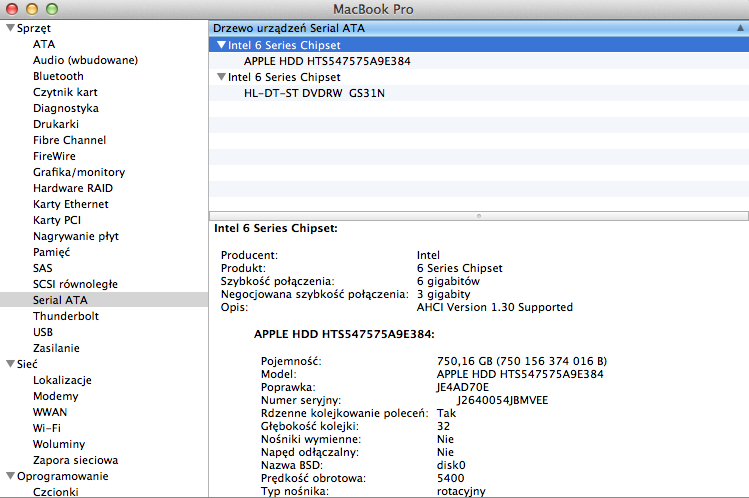This screenshot has width=749, height=498.
Task: Click the Intel 6 Series Chipset details heading
Action: point(276,228)
